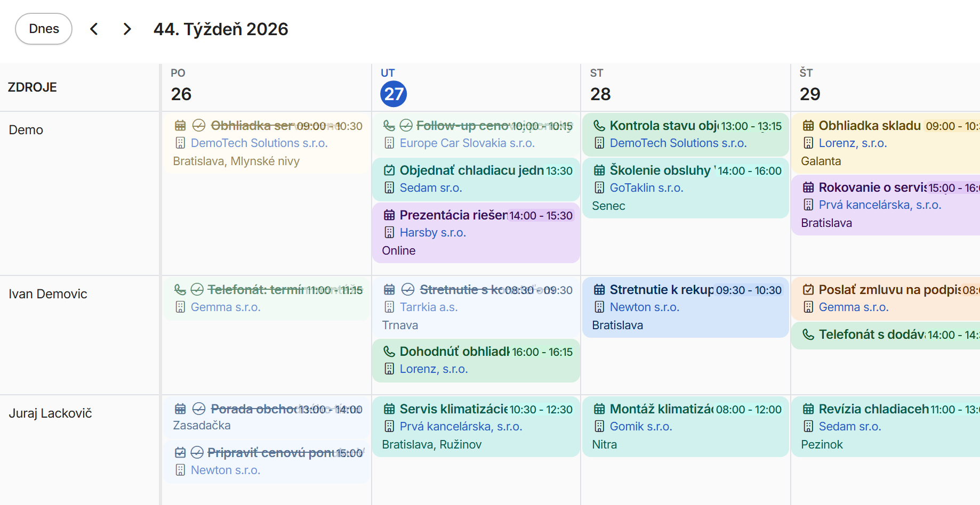
Task: Open Europe Car Slovakia s.r.o. link
Action: pos(467,143)
